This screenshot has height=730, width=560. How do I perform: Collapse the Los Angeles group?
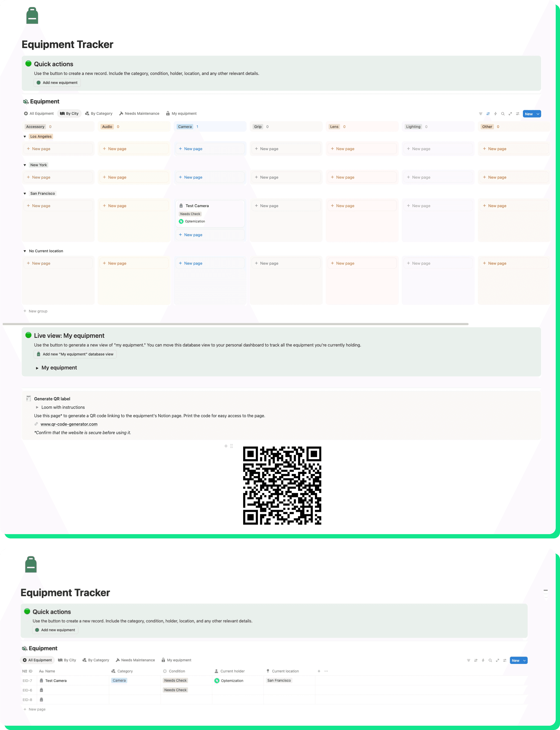25,137
